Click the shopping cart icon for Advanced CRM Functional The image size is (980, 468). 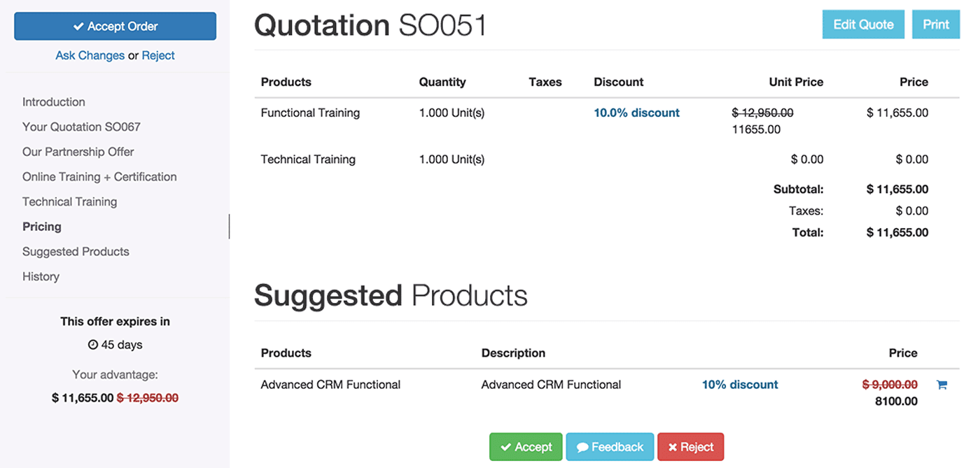(x=941, y=384)
